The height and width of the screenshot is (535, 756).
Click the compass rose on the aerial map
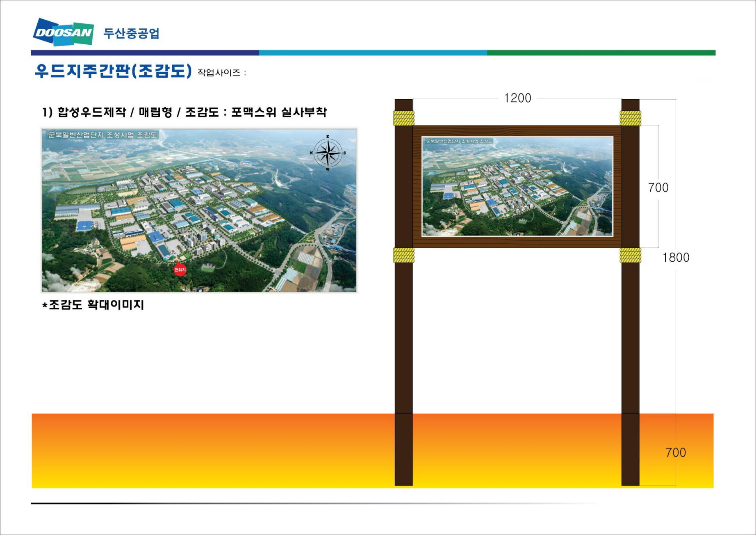click(328, 153)
